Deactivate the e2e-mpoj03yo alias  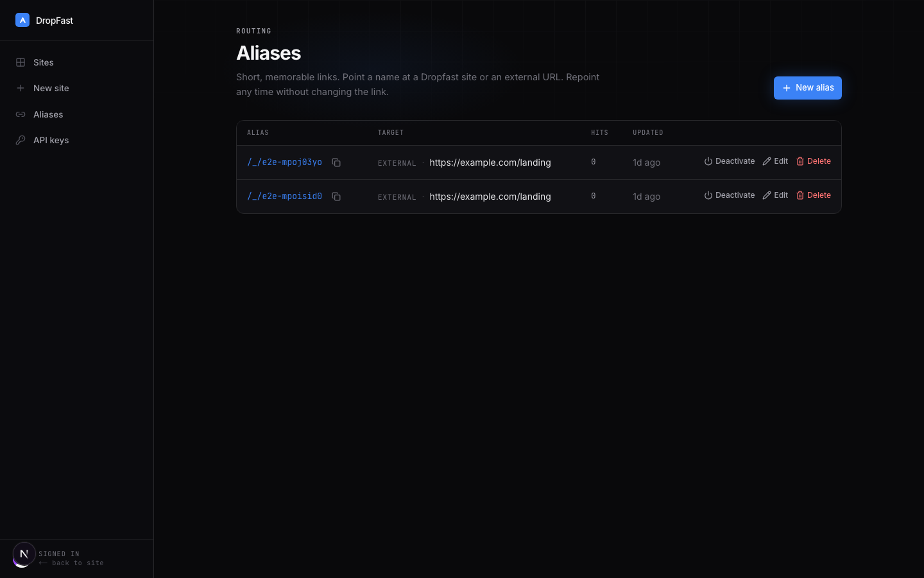pyautogui.click(x=730, y=161)
